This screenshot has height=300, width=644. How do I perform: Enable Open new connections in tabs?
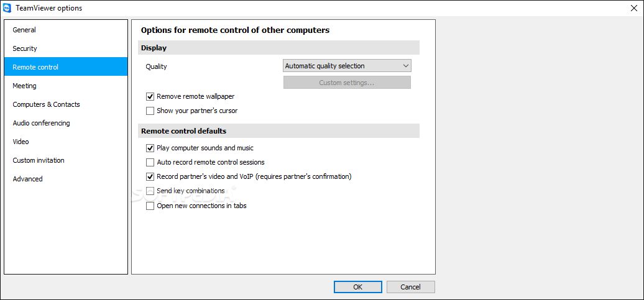[x=150, y=206]
